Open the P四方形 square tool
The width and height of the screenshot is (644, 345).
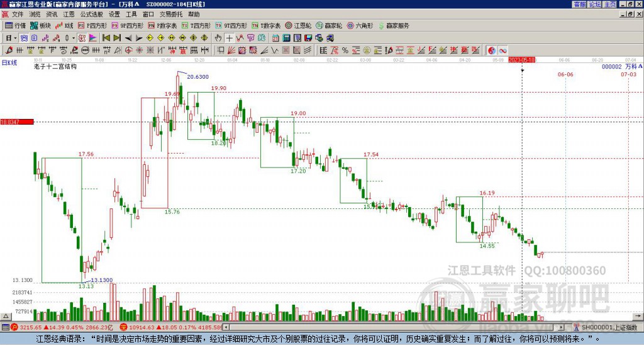(92, 25)
